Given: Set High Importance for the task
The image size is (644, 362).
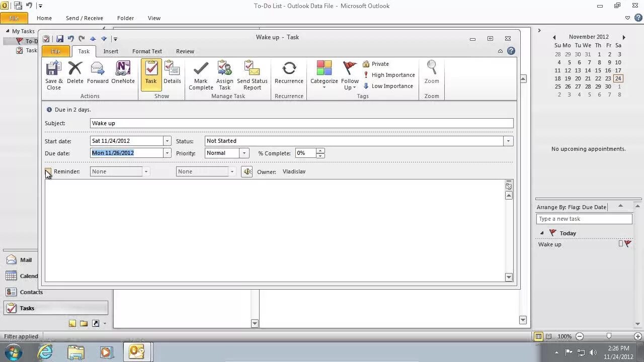Looking at the screenshot, I should point(389,75).
